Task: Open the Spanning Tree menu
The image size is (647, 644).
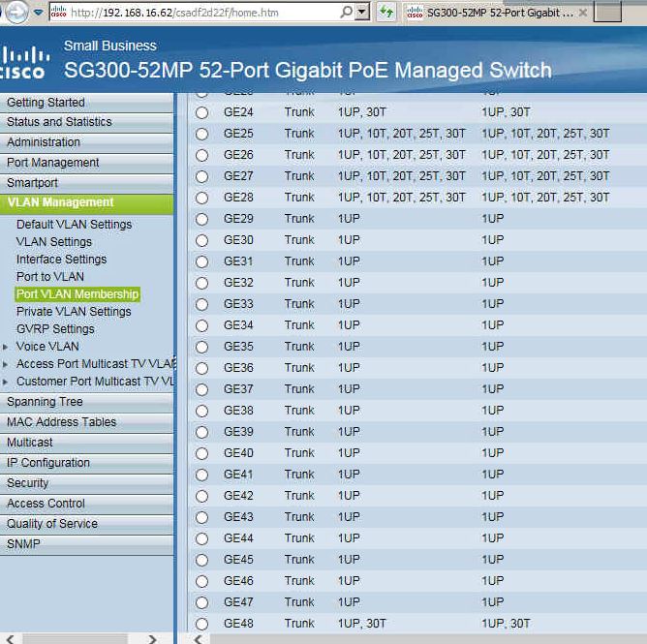Action: click(45, 402)
